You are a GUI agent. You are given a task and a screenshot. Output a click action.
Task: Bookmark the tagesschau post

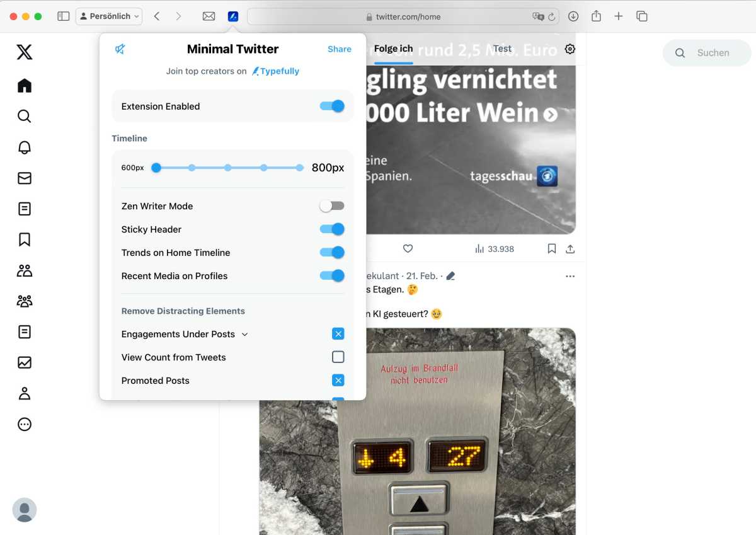pyautogui.click(x=552, y=249)
